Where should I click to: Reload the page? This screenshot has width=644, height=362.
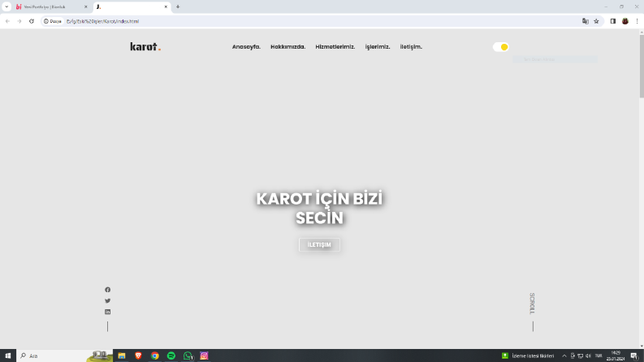[32, 21]
